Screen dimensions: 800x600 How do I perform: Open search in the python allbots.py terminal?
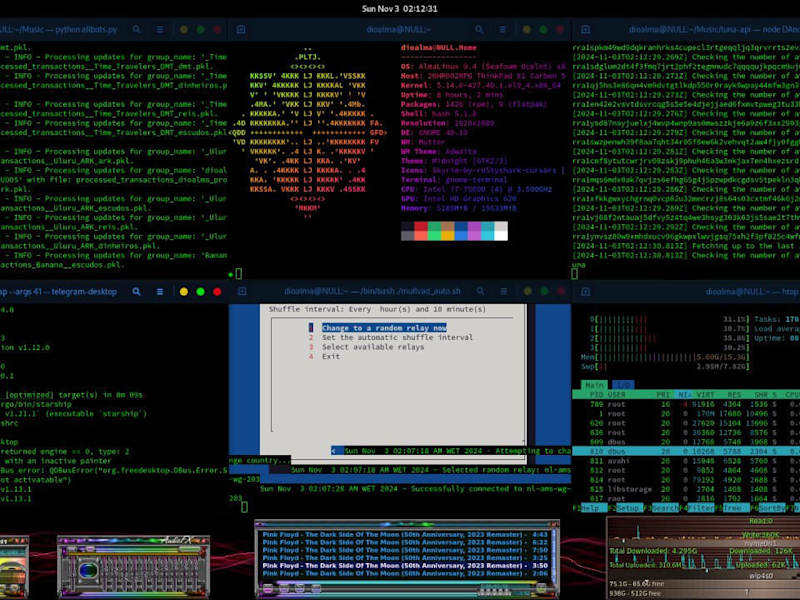(136, 30)
